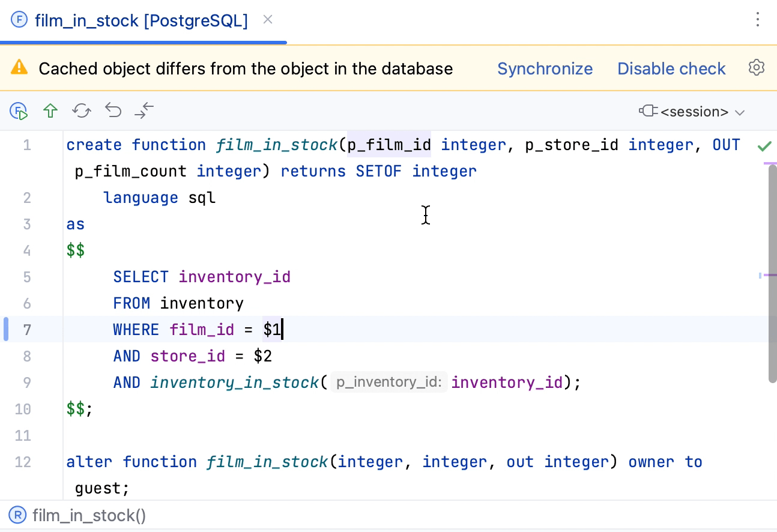Viewport: 777px width, 532px height.
Task: Open the editor's three-dot options menu
Action: pyautogui.click(x=758, y=20)
